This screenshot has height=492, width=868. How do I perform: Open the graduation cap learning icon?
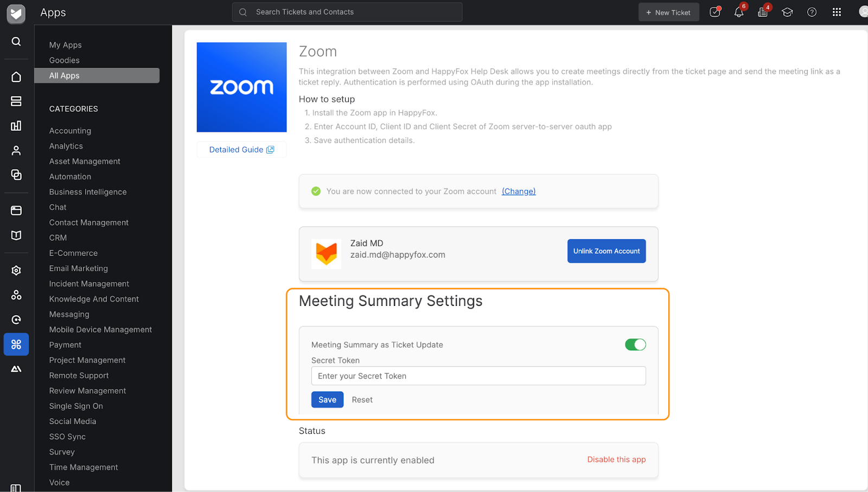787,12
